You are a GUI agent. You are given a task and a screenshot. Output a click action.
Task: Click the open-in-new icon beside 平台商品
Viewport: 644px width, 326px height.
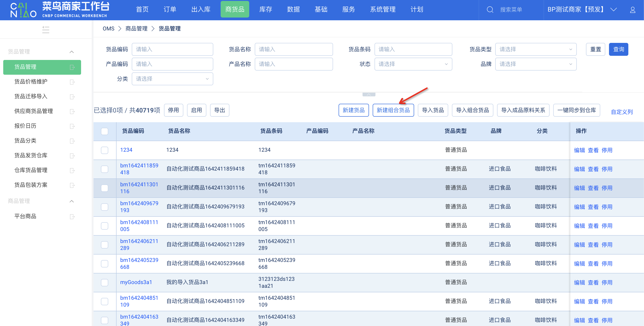coord(72,216)
